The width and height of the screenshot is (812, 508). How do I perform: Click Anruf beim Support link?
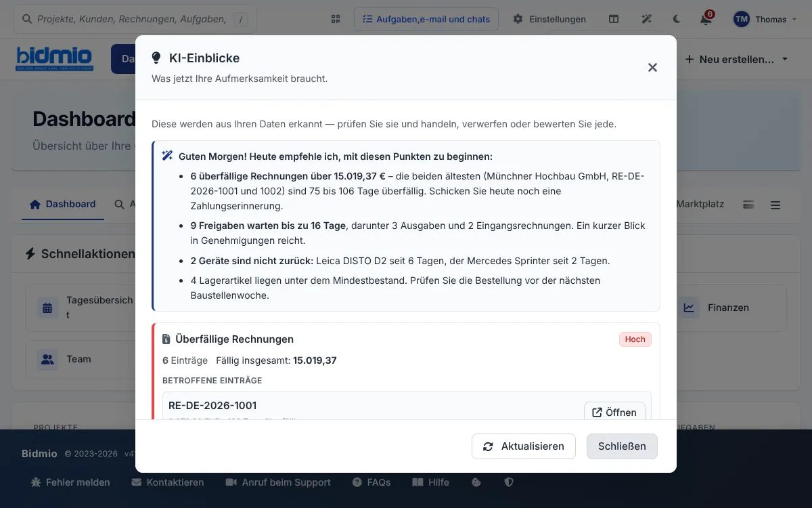(x=278, y=482)
